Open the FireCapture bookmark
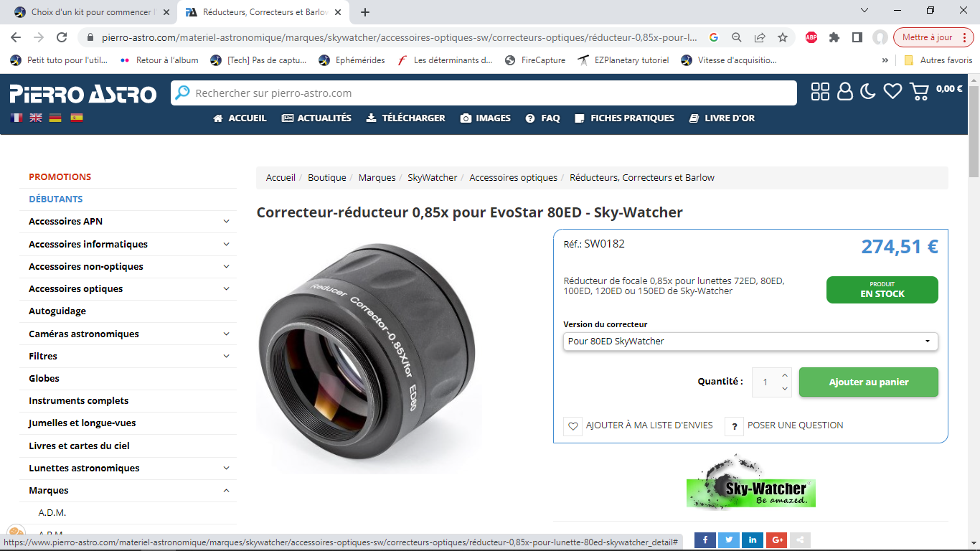The image size is (980, 551). point(535,60)
